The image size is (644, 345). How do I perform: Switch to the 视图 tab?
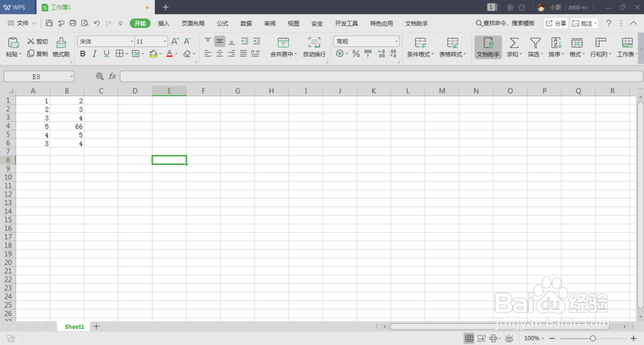coord(293,23)
